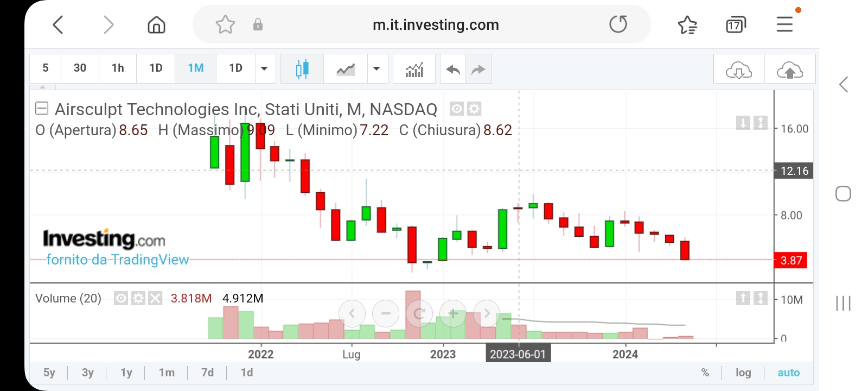This screenshot has width=868, height=391.
Task: Tap Android back chevron
Action: (843, 85)
